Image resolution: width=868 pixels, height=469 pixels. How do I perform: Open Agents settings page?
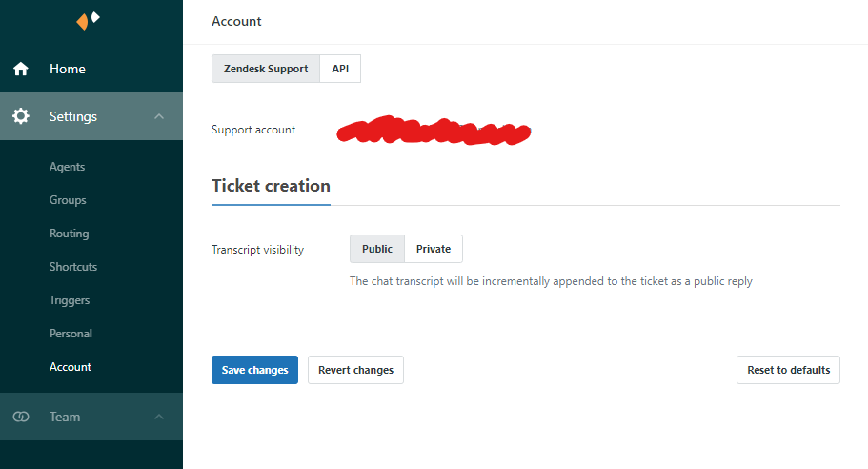tap(67, 167)
